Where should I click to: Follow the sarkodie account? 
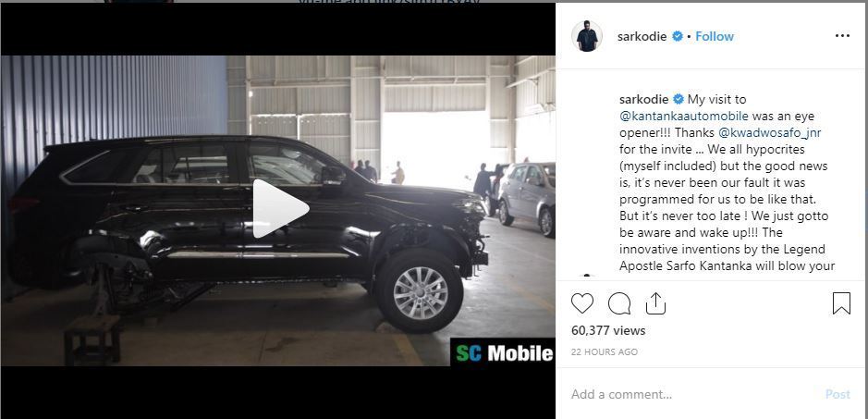coord(715,37)
